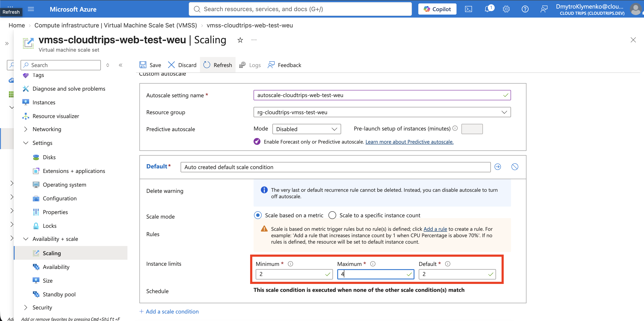Open the top bar feedback icon
This screenshot has height=321, width=644.
tap(544, 9)
